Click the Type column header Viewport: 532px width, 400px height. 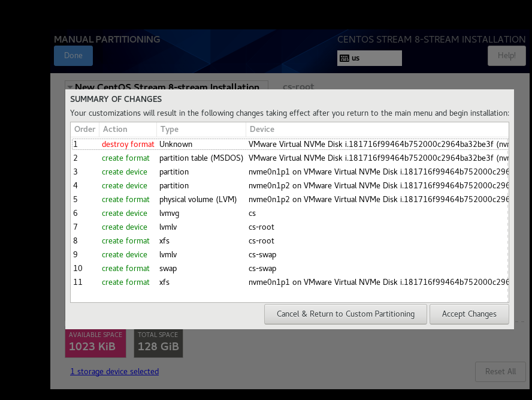pyautogui.click(x=201, y=130)
